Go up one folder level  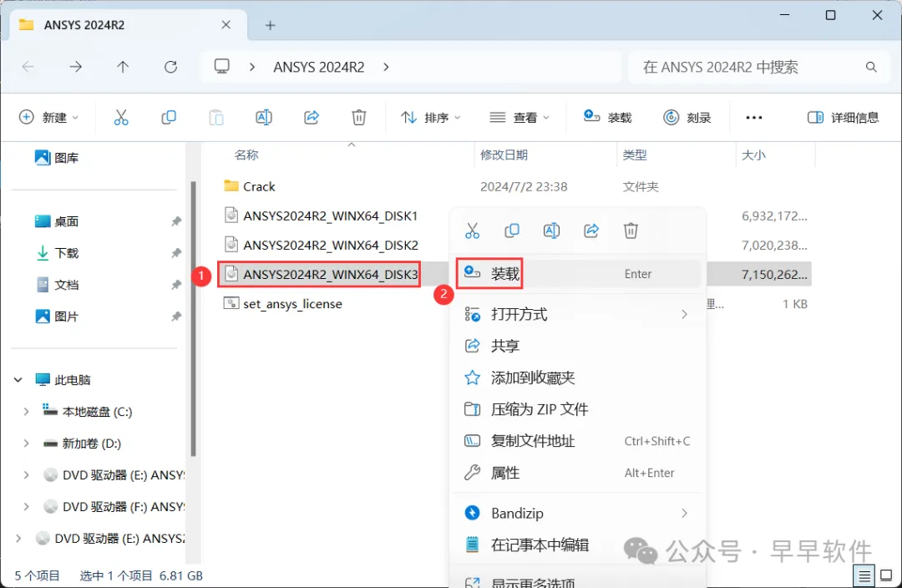point(123,67)
